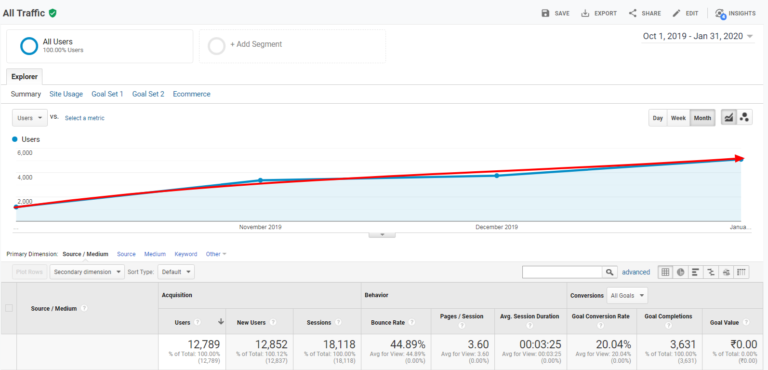The height and width of the screenshot is (370, 768).
Task: Switch to Goal Set 2 view
Action: (148, 94)
